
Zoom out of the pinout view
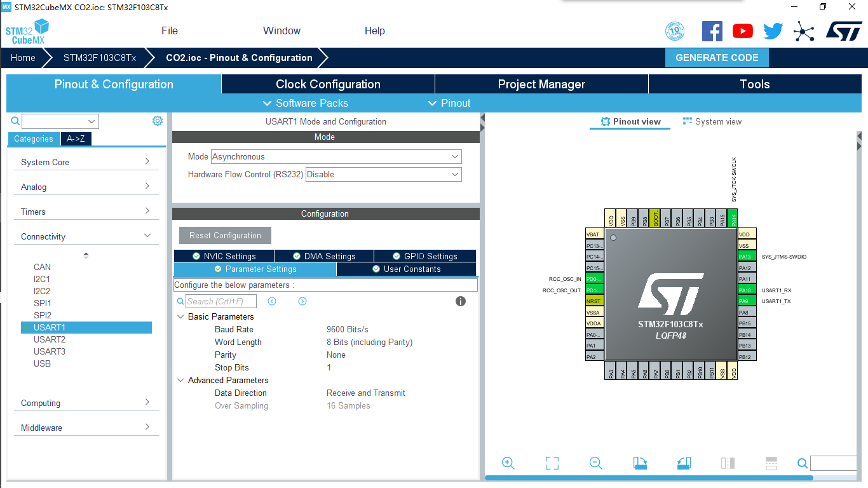pyautogui.click(x=595, y=463)
